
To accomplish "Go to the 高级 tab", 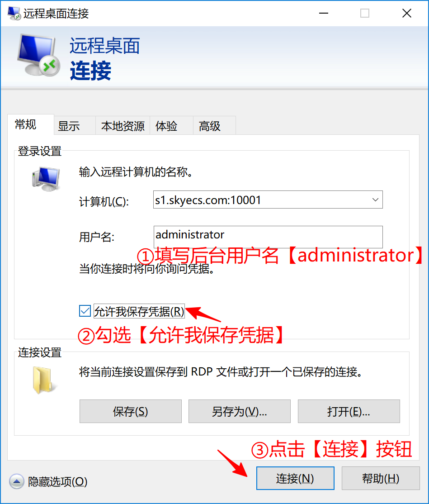I will point(209,126).
